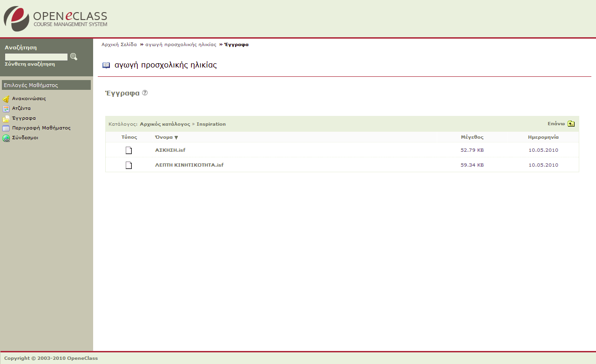Click the Copyright 2003-2010 OpeneClass footer

click(x=51, y=358)
